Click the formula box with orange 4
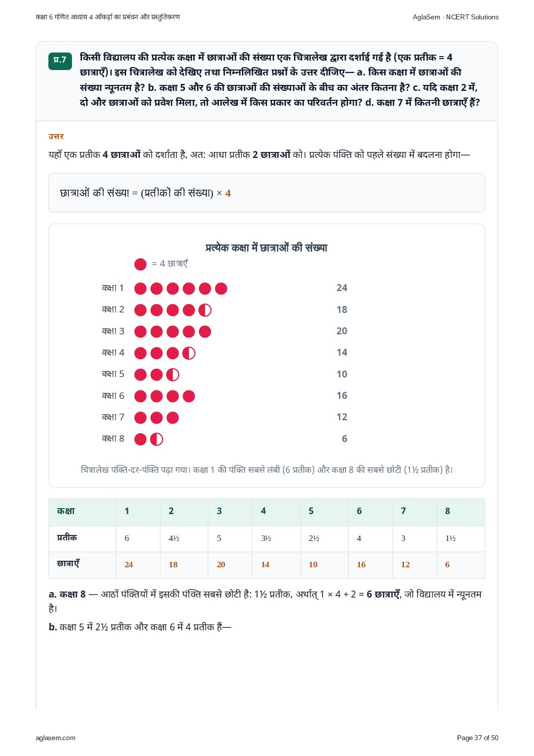The width and height of the screenshot is (534, 756). (267, 193)
